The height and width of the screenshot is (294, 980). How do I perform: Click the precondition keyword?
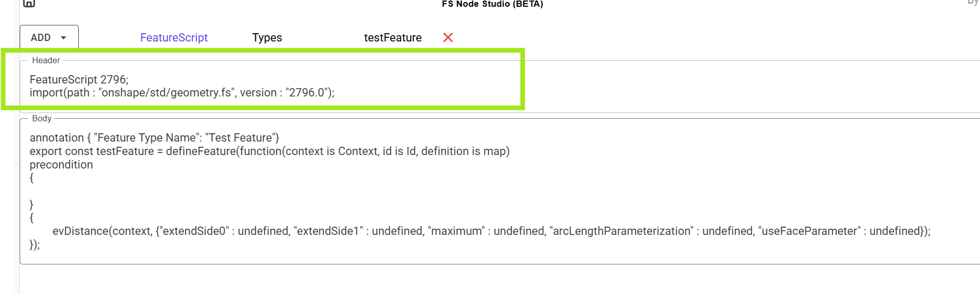pyautogui.click(x=61, y=164)
